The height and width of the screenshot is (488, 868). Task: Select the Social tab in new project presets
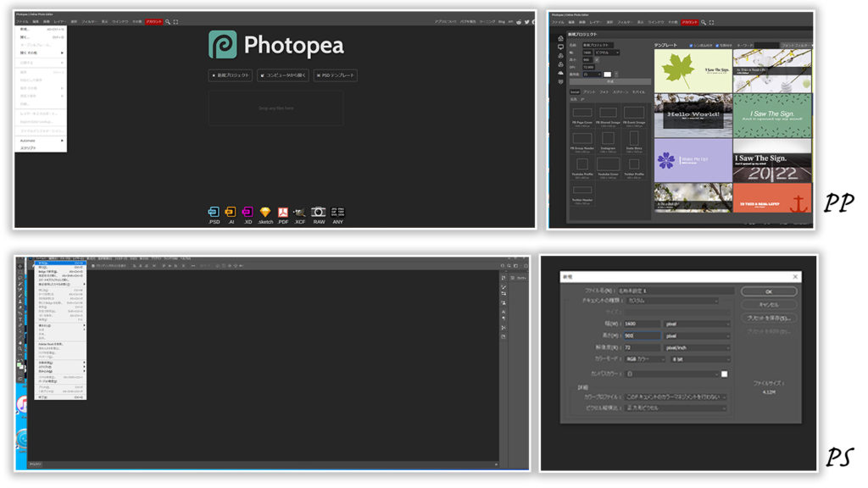pyautogui.click(x=575, y=91)
